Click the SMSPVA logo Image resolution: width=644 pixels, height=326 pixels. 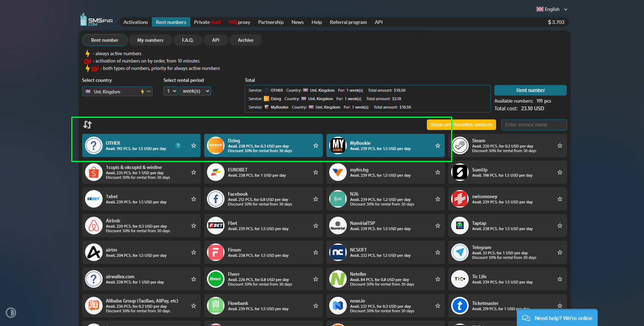97,20
